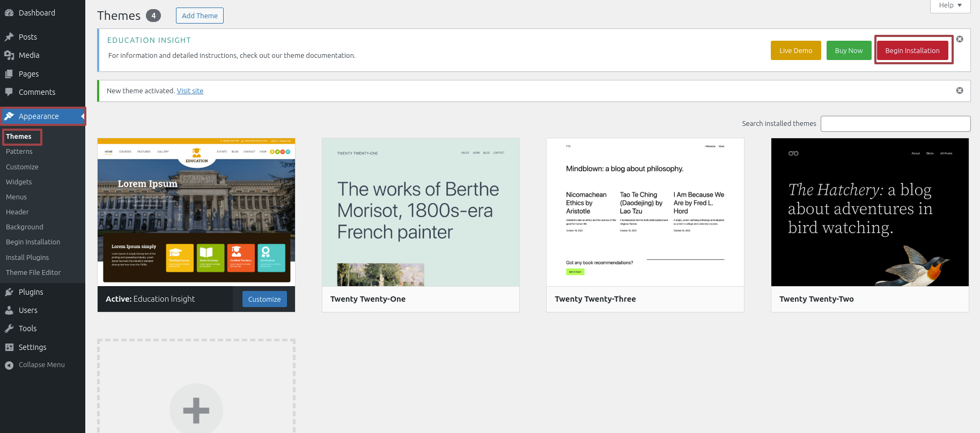
Task: Open Header submenu item
Action: point(17,212)
